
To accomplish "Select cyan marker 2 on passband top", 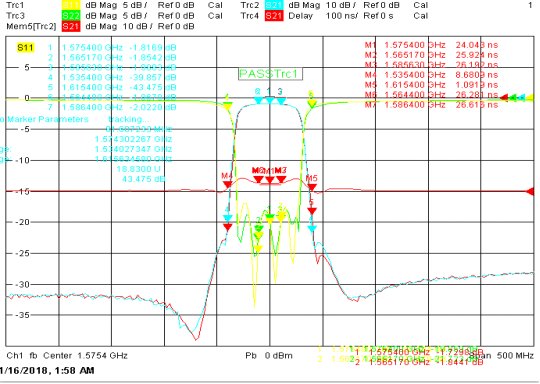I will click(x=258, y=100).
